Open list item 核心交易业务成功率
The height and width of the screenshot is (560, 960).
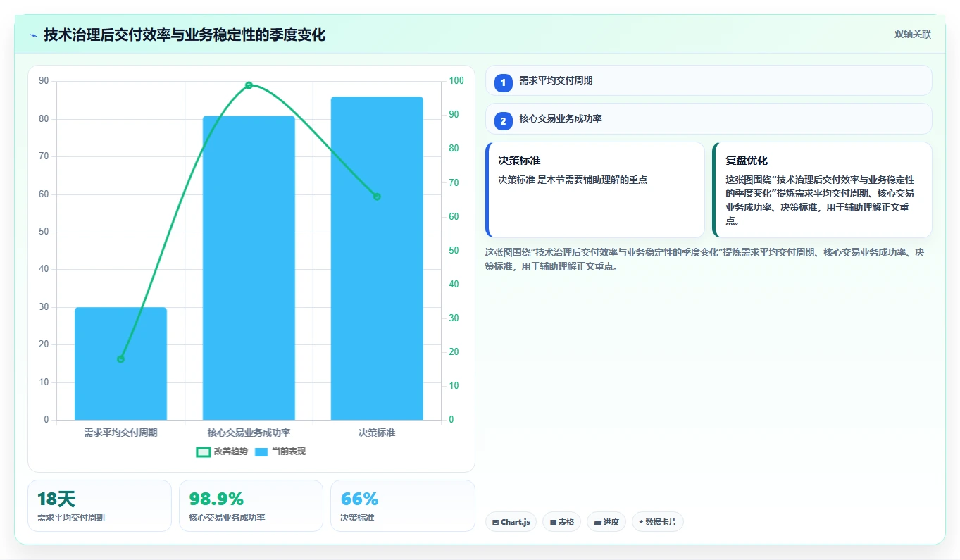[709, 118]
